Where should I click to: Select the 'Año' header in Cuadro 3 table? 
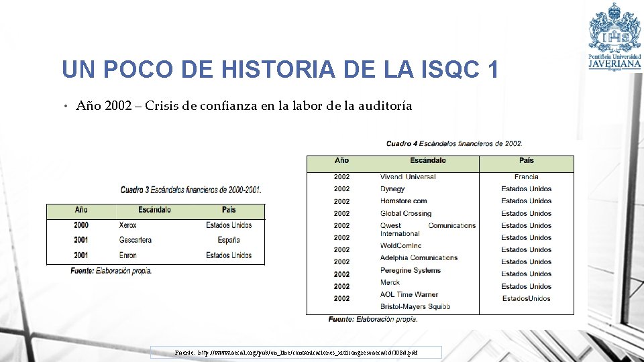click(x=81, y=210)
